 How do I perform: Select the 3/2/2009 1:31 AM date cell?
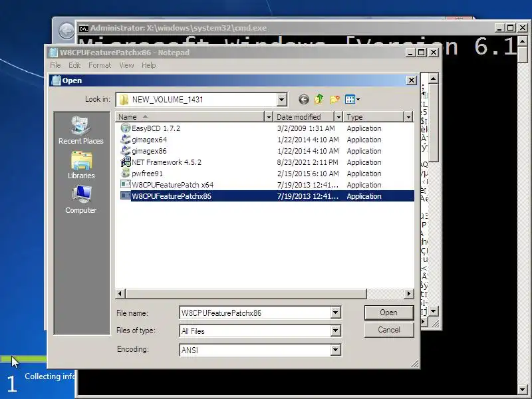pos(306,128)
